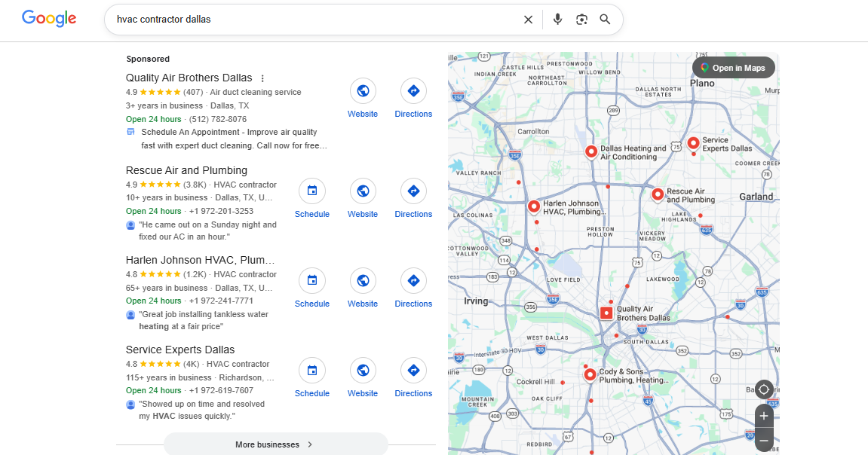Start voice search with microphone icon

tap(557, 20)
